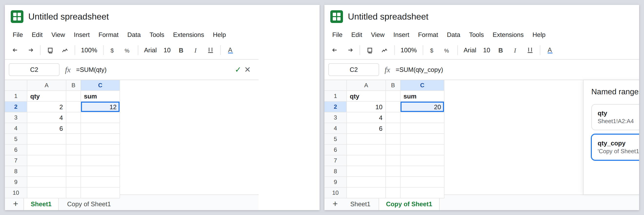Toggle bold in left spreadsheet toolbar

coord(181,50)
